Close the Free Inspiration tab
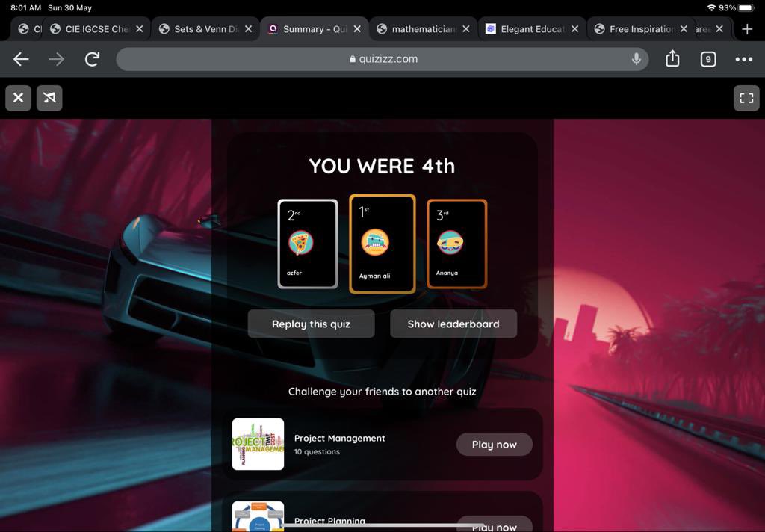 coord(684,29)
